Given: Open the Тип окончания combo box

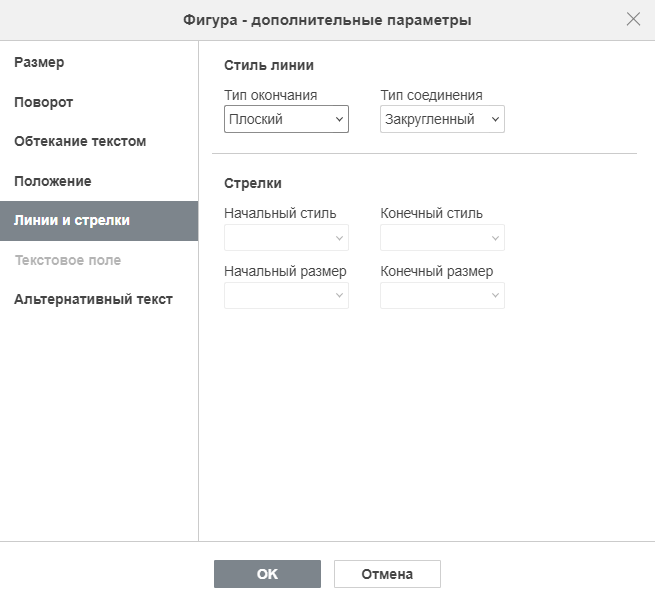Looking at the screenshot, I should (x=286, y=119).
